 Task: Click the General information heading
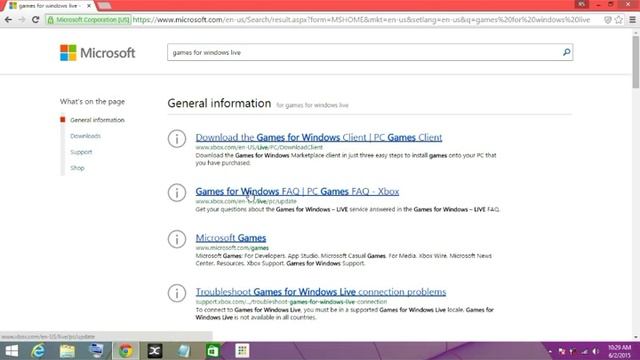[219, 103]
